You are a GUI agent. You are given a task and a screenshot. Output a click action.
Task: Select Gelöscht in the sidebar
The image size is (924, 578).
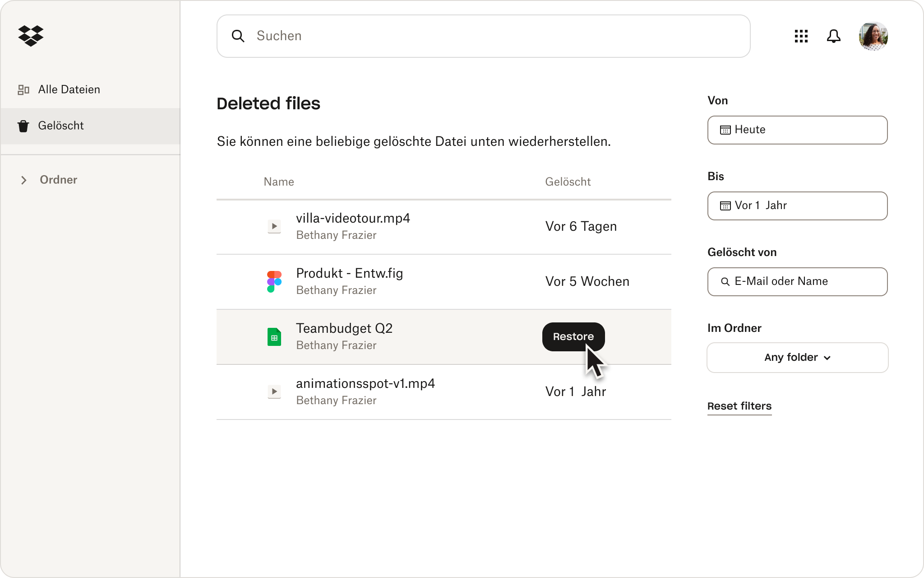90,126
